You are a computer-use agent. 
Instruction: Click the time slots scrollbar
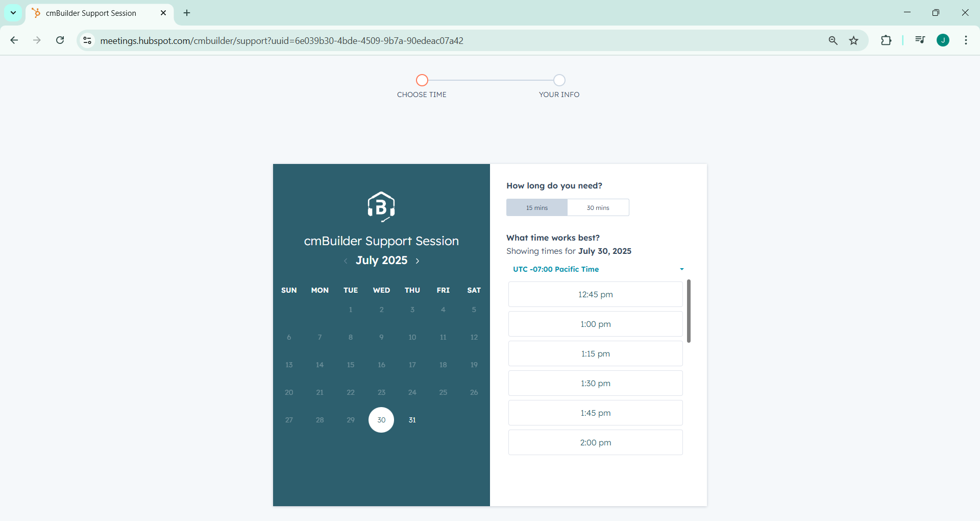coord(689,311)
